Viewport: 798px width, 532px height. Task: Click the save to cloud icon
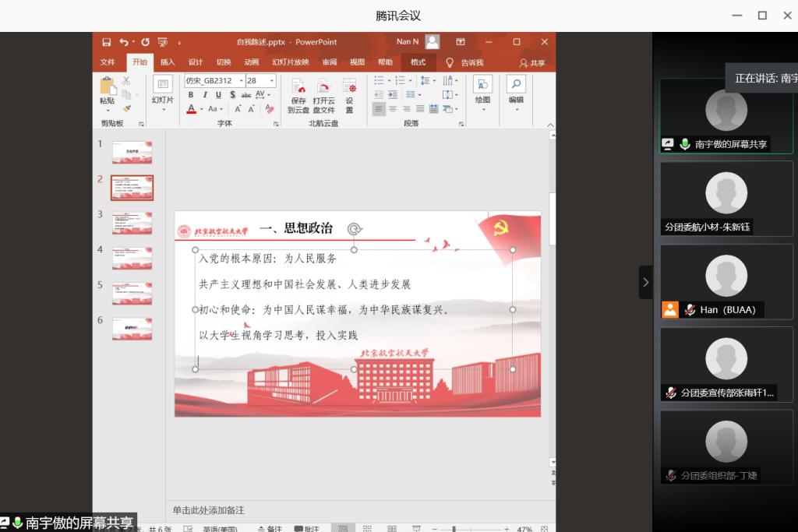point(298,86)
